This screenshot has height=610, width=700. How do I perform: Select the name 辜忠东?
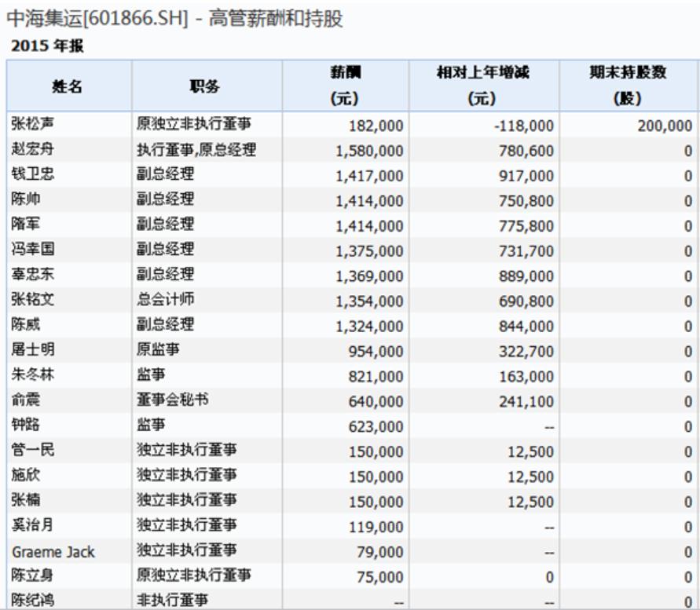[32, 273]
